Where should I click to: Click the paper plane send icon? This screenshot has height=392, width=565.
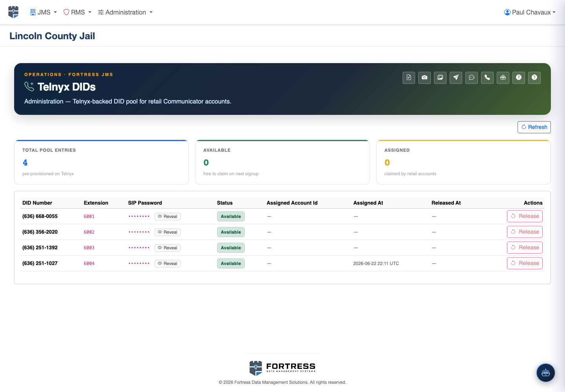point(456,78)
